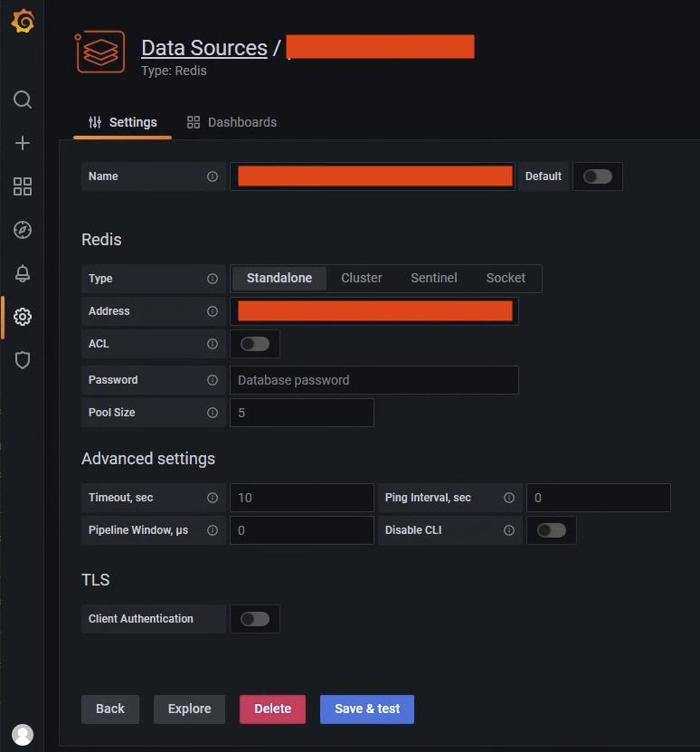Switch to the Dashboards tab

pos(232,123)
